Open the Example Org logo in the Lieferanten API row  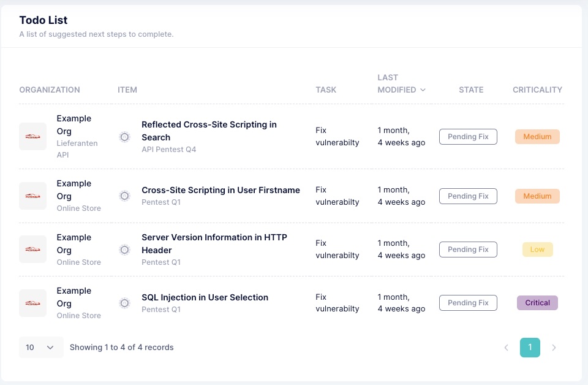(x=32, y=137)
